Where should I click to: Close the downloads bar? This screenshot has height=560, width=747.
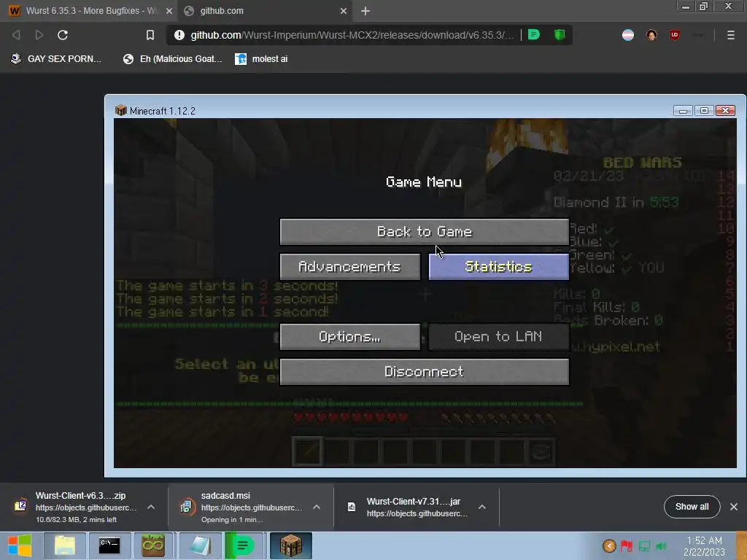coord(734,507)
